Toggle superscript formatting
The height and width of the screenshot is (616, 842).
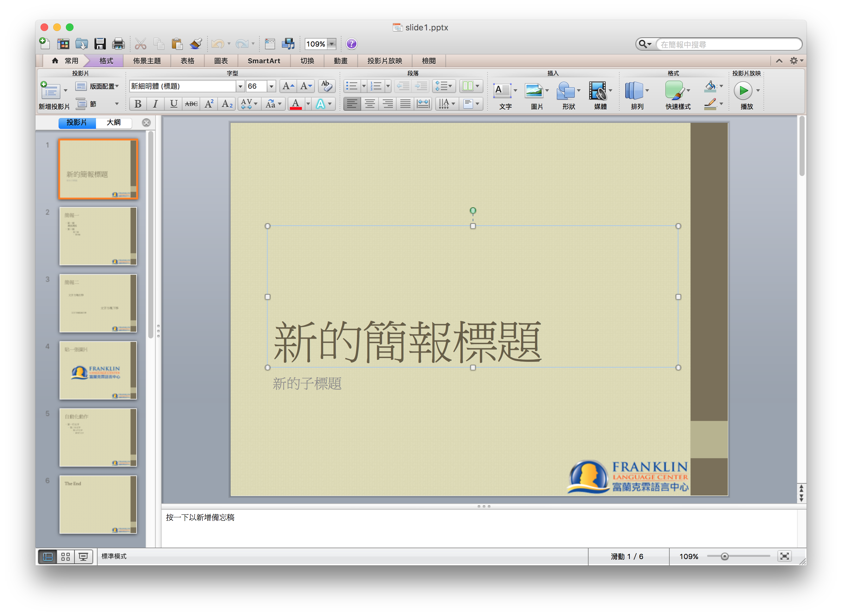[x=209, y=104]
